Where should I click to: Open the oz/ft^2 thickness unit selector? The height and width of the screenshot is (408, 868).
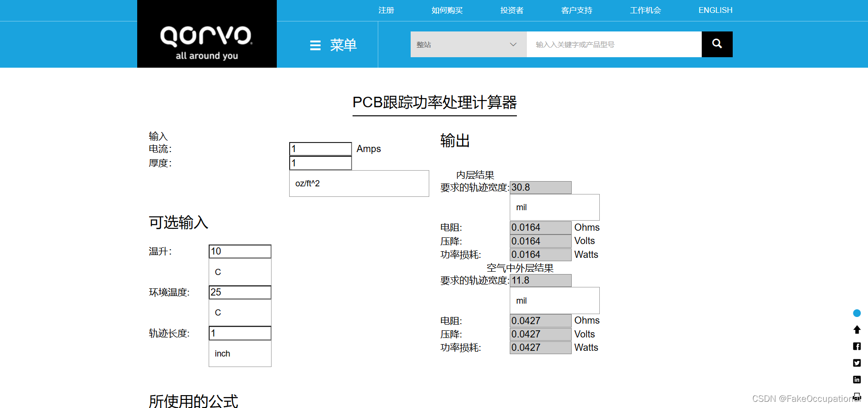[x=359, y=184]
